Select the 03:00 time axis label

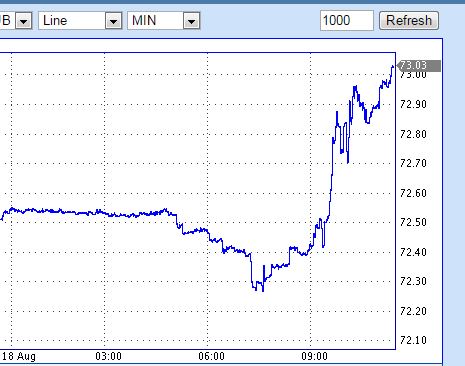pos(108,356)
